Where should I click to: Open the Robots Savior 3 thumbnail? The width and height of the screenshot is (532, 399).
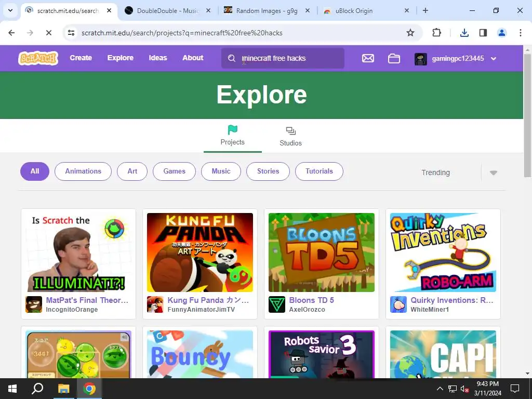coord(321,354)
